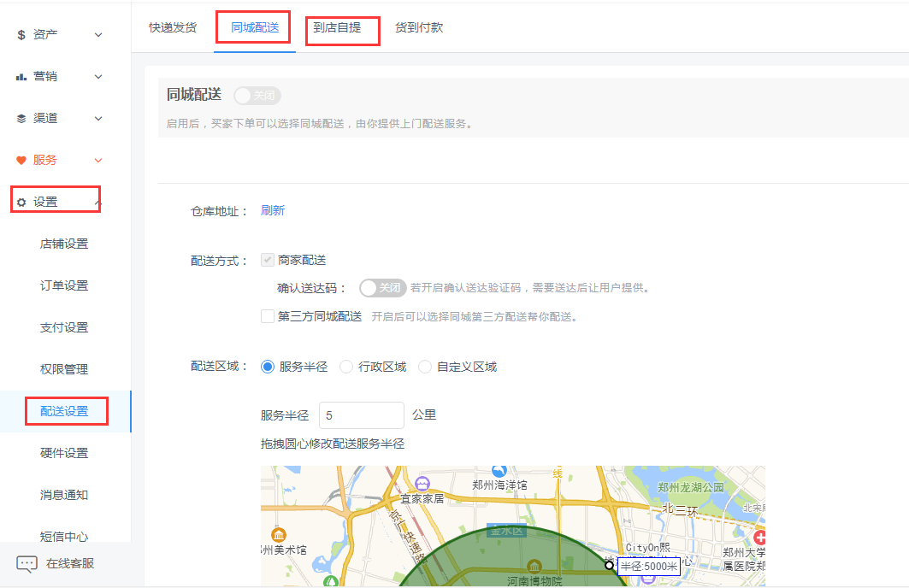The width and height of the screenshot is (909, 588).
Task: Click the 刷新 warehouse address link
Action: click(273, 210)
